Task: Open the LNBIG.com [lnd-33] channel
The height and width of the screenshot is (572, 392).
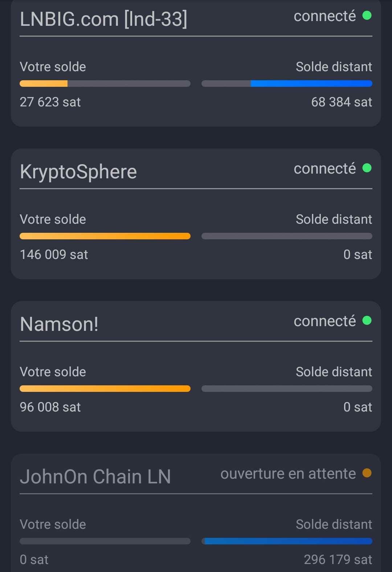Action: [103, 19]
